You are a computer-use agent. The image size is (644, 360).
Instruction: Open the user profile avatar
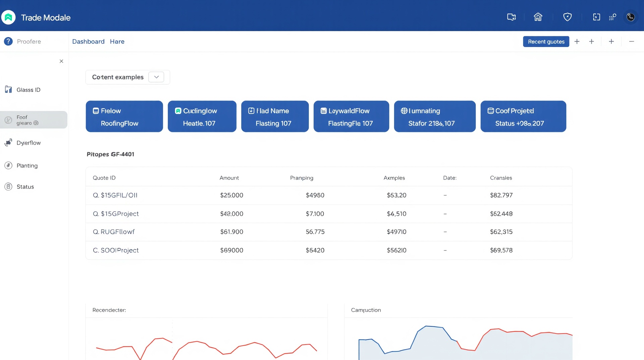click(x=631, y=17)
